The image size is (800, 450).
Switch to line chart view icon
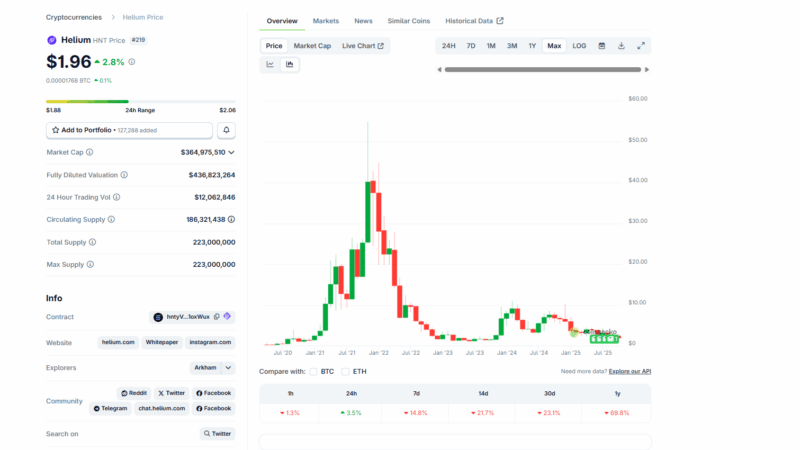[x=270, y=64]
